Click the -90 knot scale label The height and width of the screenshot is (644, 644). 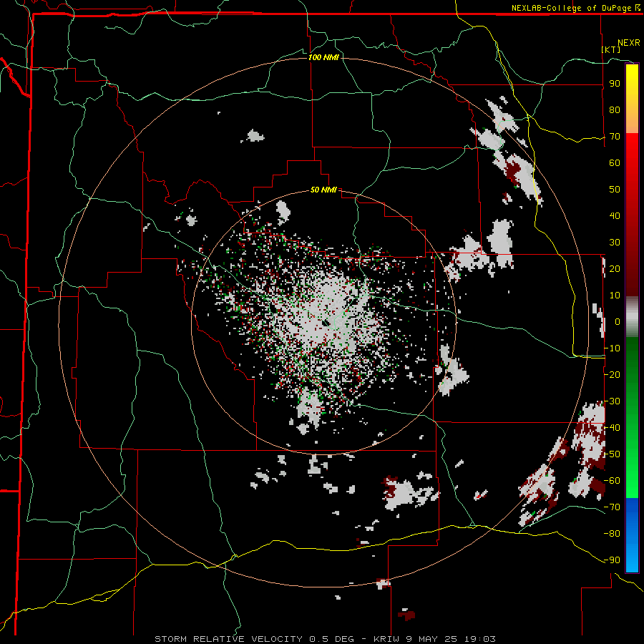(612, 560)
